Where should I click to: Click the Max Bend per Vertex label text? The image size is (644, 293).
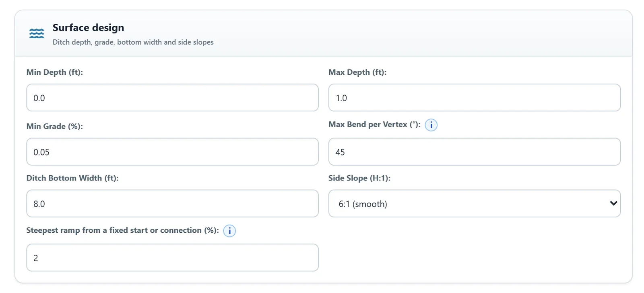point(374,125)
